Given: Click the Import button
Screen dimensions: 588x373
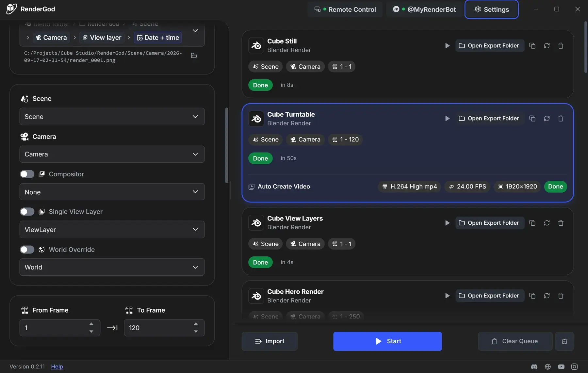Looking at the screenshot, I should click(x=269, y=341).
